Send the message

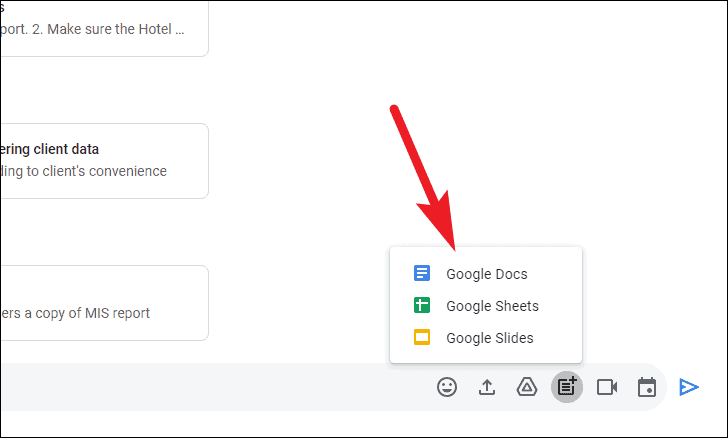pos(689,387)
